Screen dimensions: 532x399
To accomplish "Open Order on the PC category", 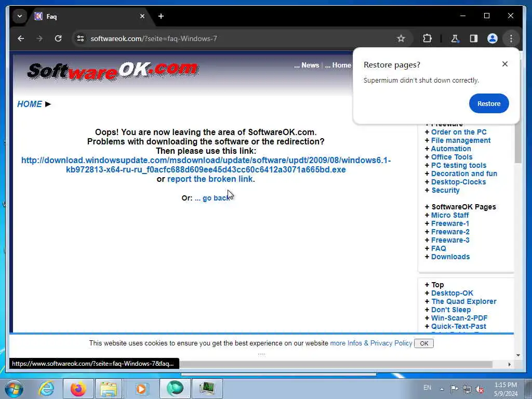I will [x=459, y=132].
